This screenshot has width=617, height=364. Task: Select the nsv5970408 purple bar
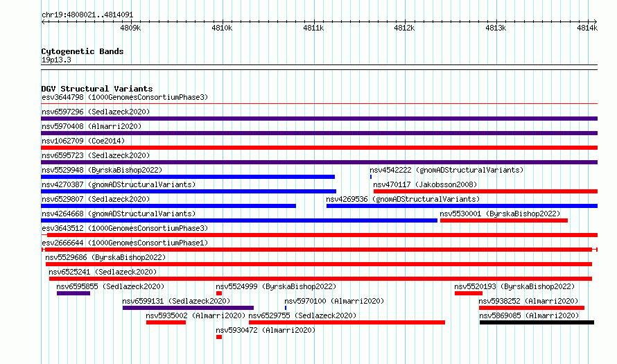pyautogui.click(x=319, y=133)
